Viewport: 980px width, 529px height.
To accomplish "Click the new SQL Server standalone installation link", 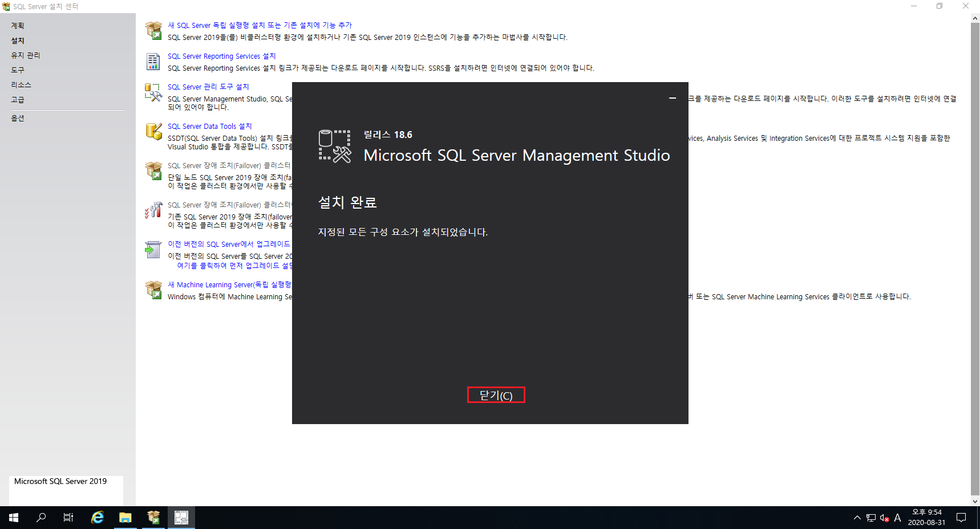I will click(260, 25).
